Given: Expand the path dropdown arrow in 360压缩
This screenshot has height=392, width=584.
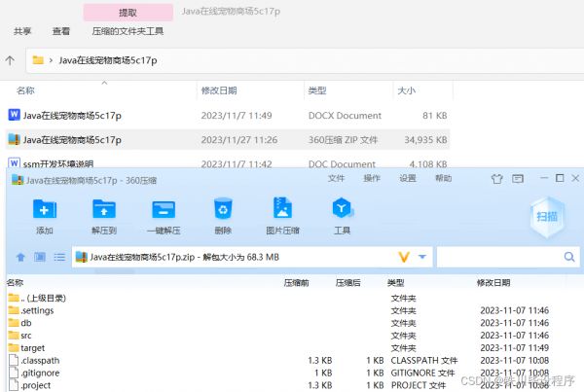Looking at the screenshot, I should click(x=422, y=257).
